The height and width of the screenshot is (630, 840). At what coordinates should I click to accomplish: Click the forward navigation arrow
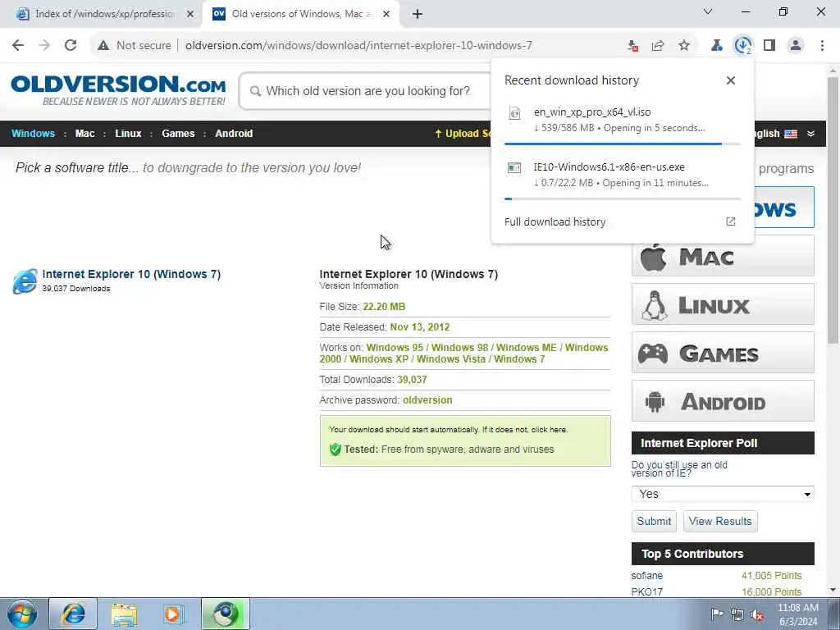44,46
